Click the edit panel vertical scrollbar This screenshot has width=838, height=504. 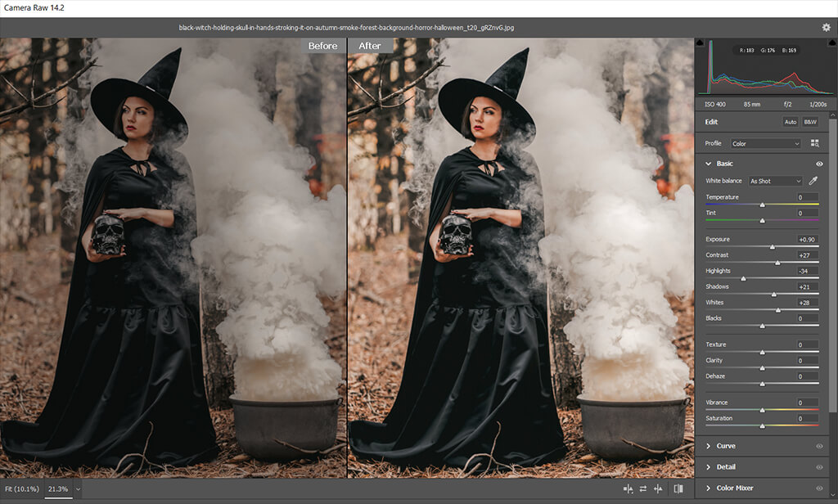point(832,264)
